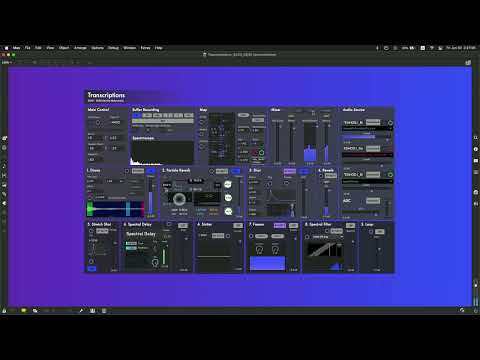Viewport: 480px width, 360px height.
Task: Open the zoom percentage dropdown in toolbar
Action: click(7, 62)
